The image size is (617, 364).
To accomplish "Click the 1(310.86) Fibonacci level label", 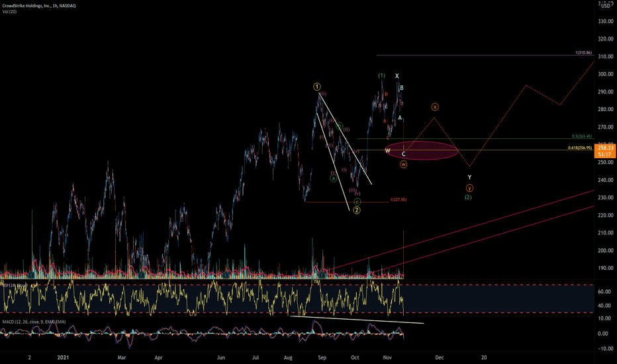I will [583, 53].
